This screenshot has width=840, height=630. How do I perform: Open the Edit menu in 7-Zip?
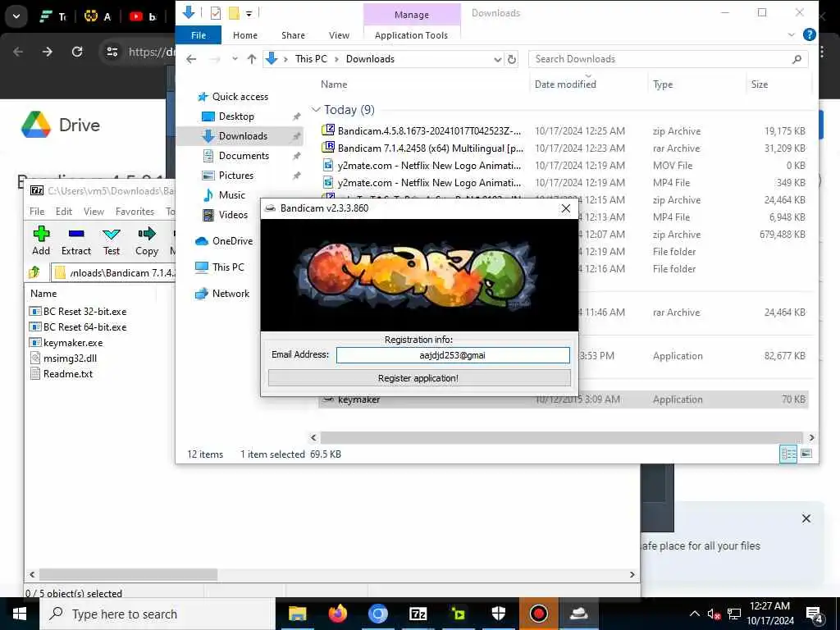coord(64,212)
